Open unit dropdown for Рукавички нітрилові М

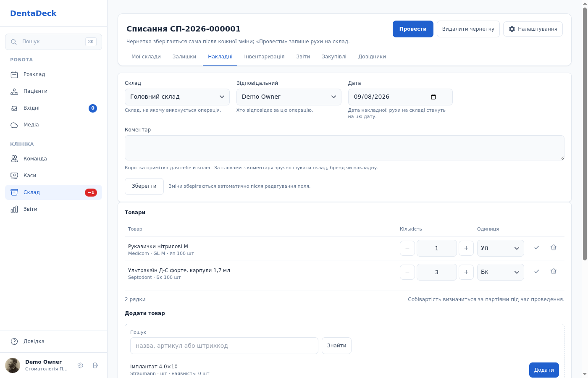click(501, 248)
